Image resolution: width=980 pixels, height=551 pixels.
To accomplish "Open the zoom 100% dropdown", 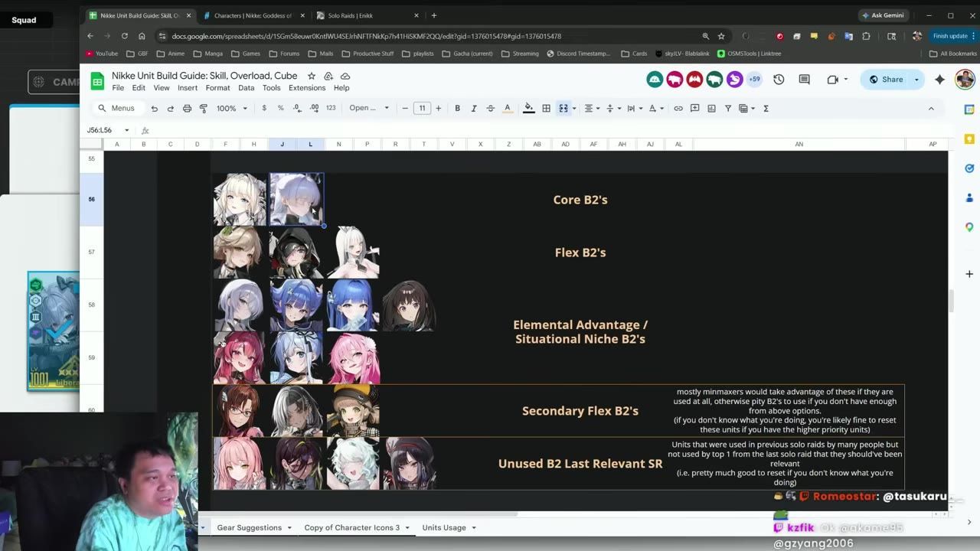I will 232,109.
